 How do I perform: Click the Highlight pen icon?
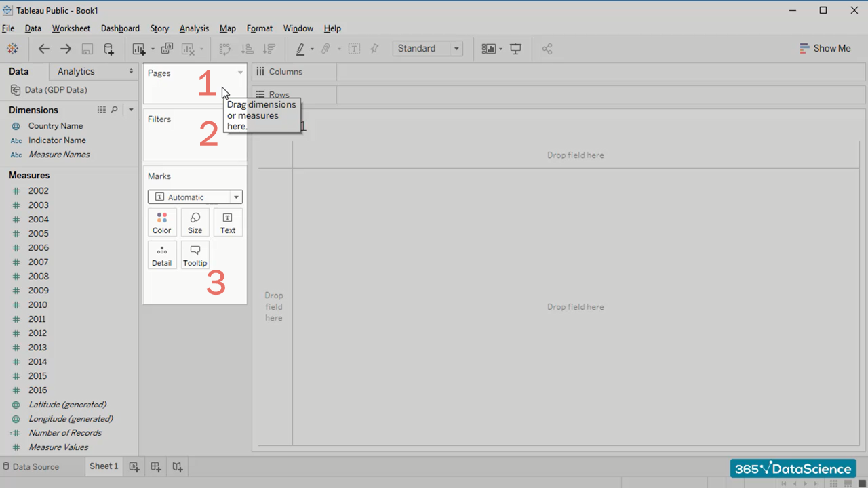pos(300,49)
